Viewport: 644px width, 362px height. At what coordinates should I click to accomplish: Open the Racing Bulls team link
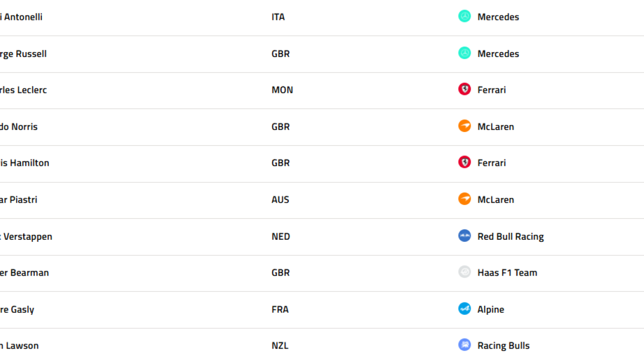503,346
